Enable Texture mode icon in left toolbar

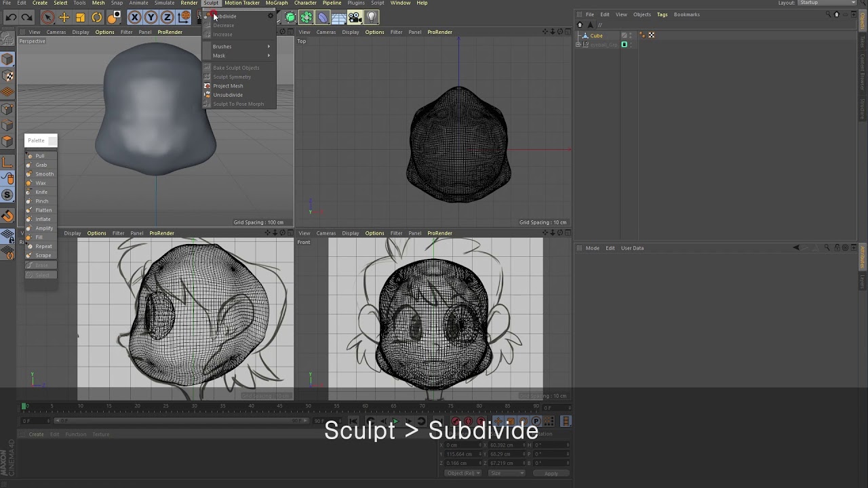(7, 76)
